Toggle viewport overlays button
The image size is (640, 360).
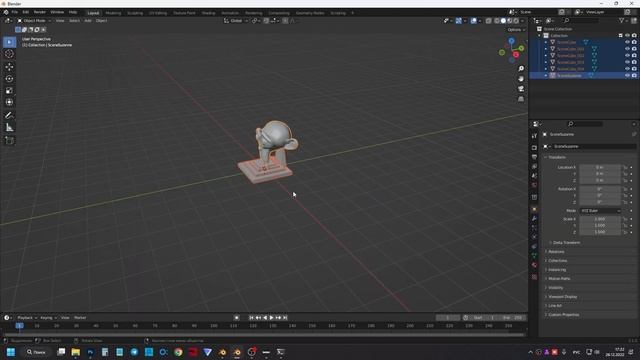[473, 20]
